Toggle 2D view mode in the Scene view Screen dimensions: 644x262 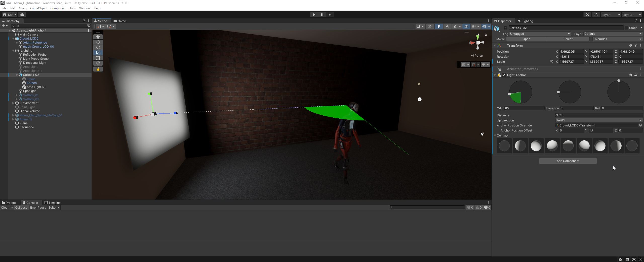(430, 26)
